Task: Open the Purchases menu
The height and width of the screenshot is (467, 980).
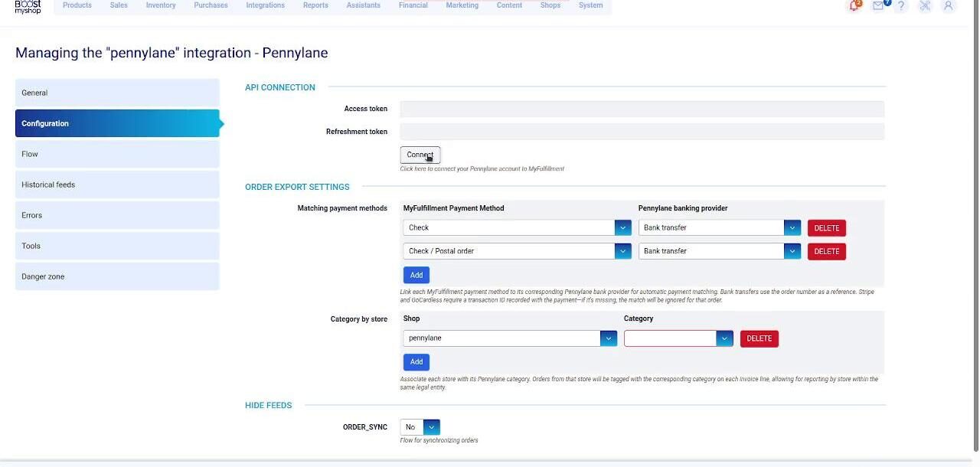Action: point(211,5)
